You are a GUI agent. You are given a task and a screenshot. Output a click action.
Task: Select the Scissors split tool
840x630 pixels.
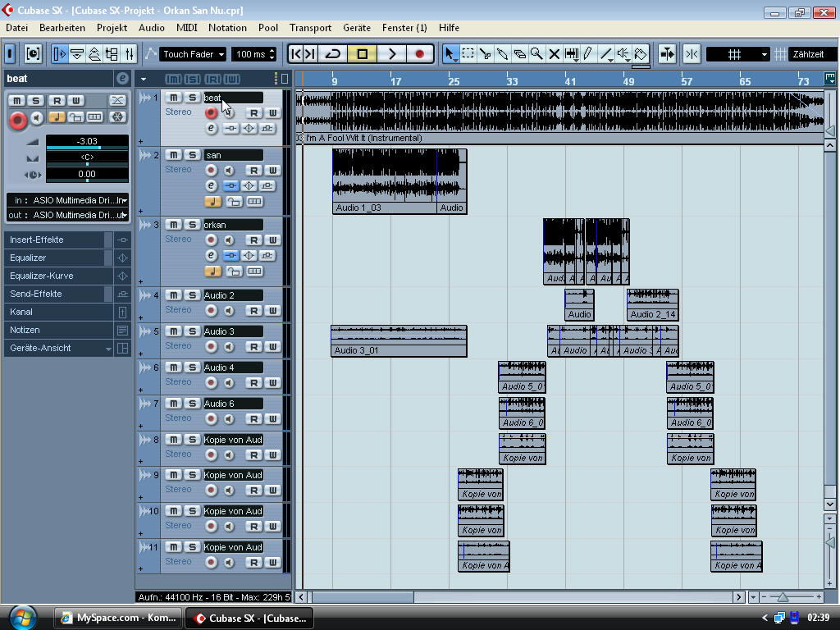(x=485, y=53)
